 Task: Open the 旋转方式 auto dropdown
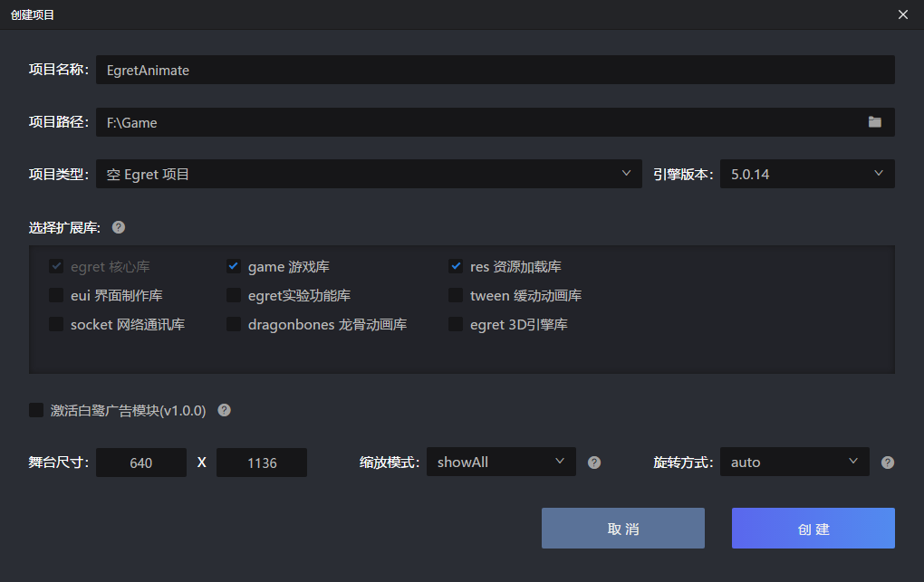coord(794,462)
